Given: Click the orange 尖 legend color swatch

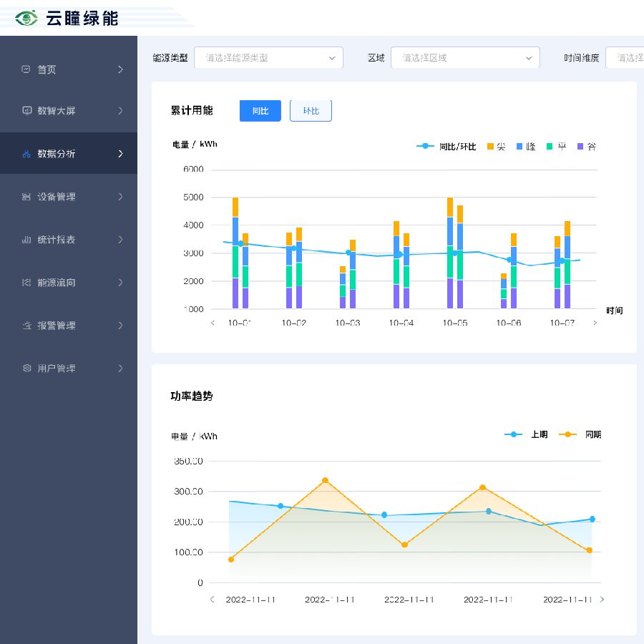Looking at the screenshot, I should pos(490,147).
